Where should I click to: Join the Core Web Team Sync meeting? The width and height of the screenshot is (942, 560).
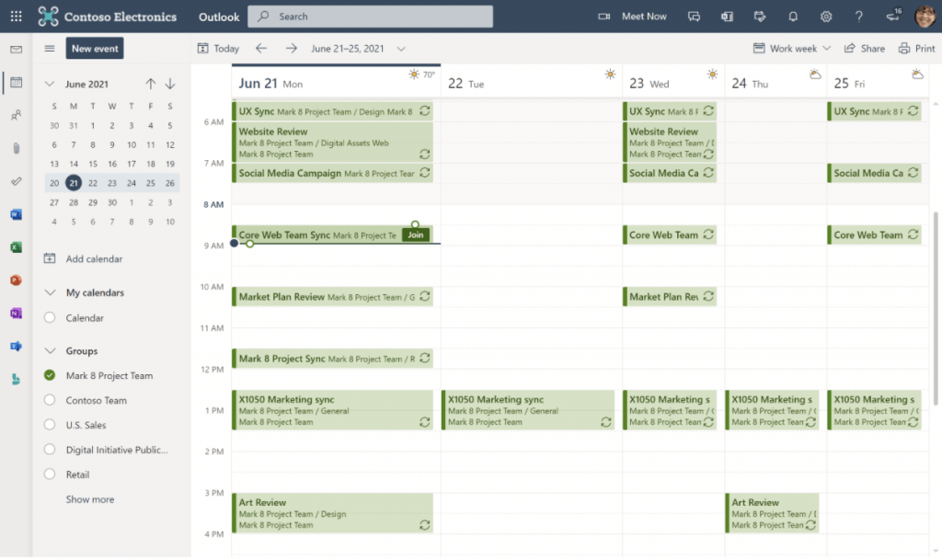[416, 234]
